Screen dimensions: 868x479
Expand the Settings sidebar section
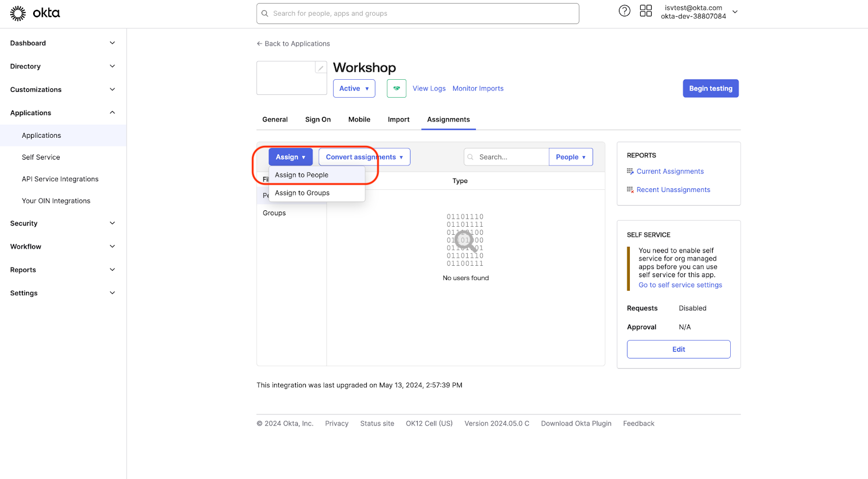63,293
